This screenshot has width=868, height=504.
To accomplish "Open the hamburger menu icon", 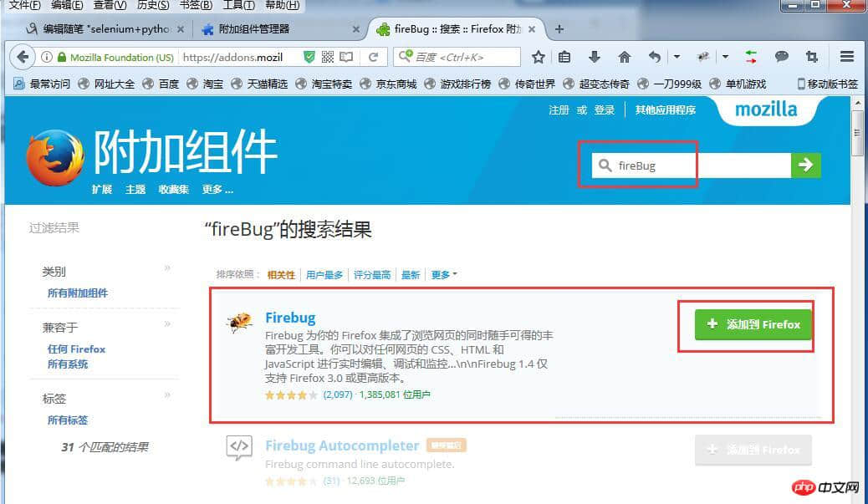I will point(846,57).
